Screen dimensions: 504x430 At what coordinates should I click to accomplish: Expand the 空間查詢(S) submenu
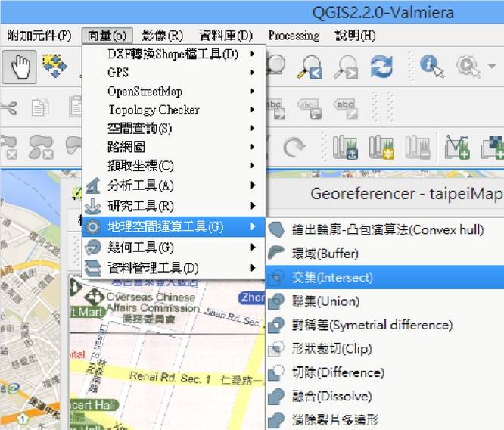174,129
